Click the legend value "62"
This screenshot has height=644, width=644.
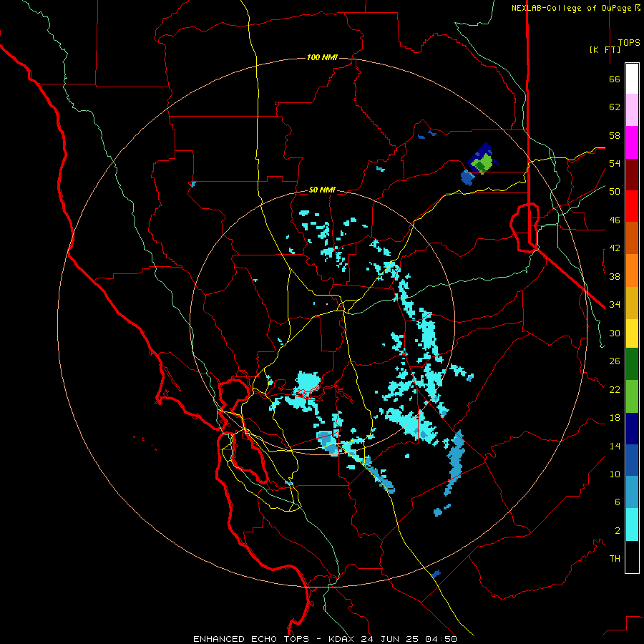coord(615,107)
